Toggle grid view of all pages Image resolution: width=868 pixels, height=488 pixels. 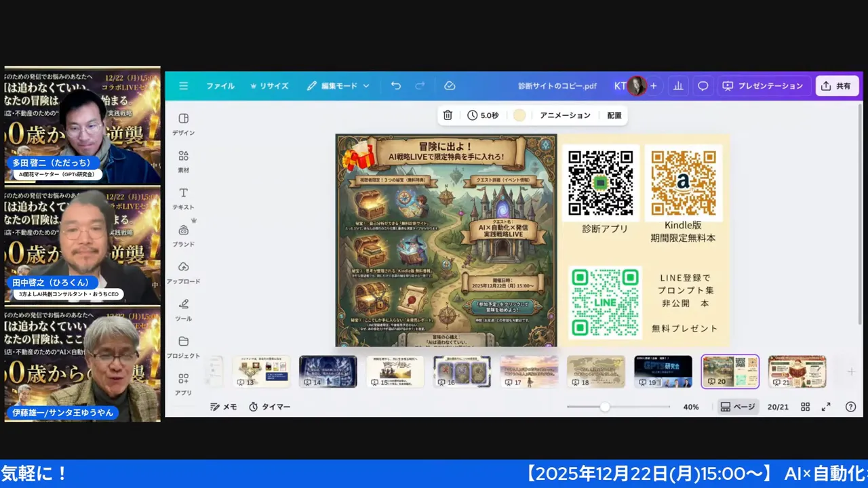tap(805, 407)
